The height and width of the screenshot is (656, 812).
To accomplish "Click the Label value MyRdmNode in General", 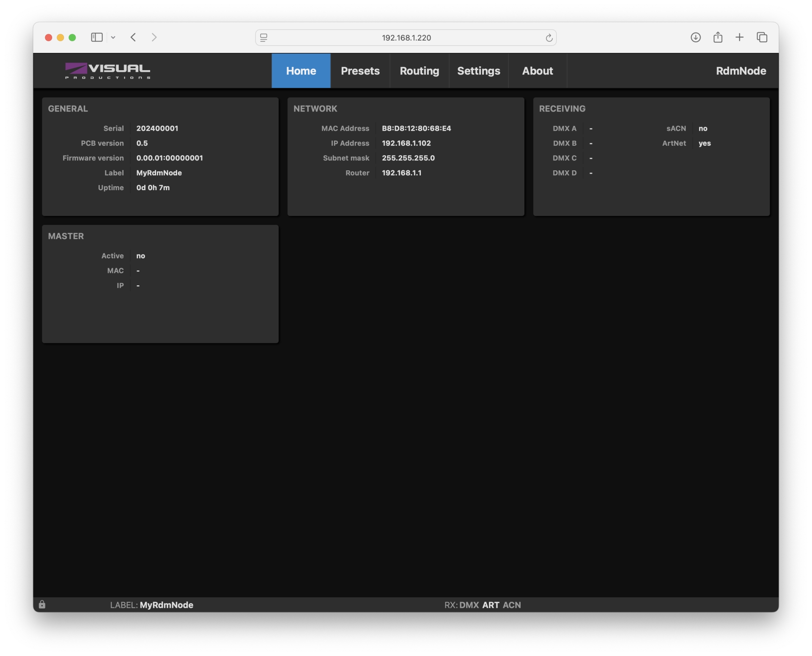I will click(x=159, y=172).
